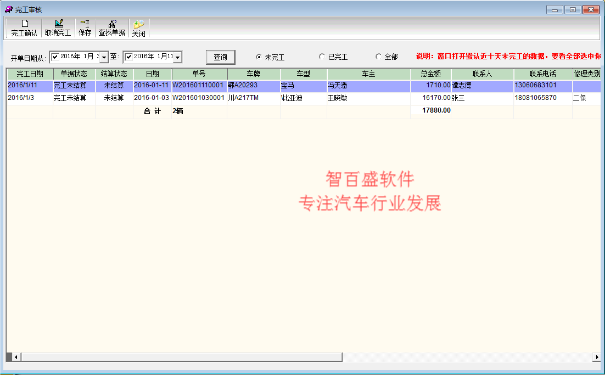Select order number W201601110001
Screen dimensions: 606x376
[198, 85]
